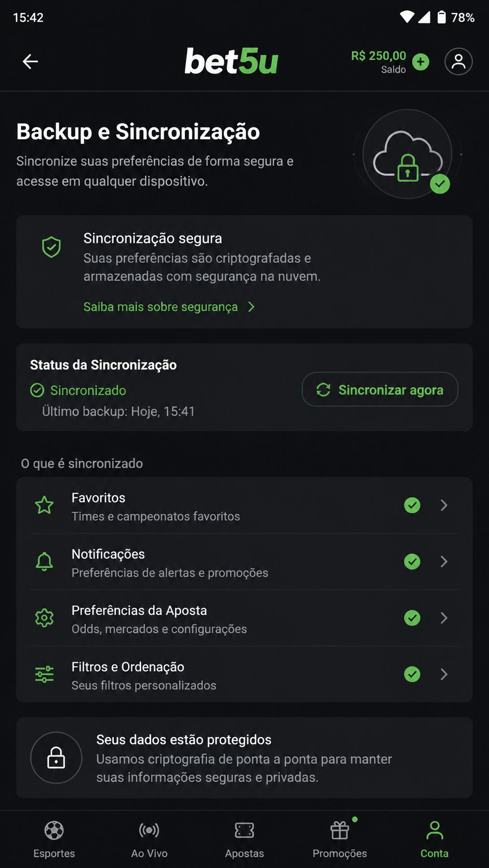This screenshot has width=489, height=868.
Task: Tap the padlock icon in data protection card
Action: coord(56,757)
